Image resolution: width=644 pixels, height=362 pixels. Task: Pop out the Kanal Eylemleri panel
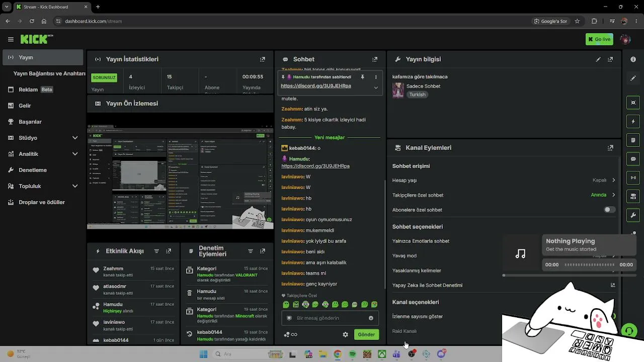tap(610, 148)
